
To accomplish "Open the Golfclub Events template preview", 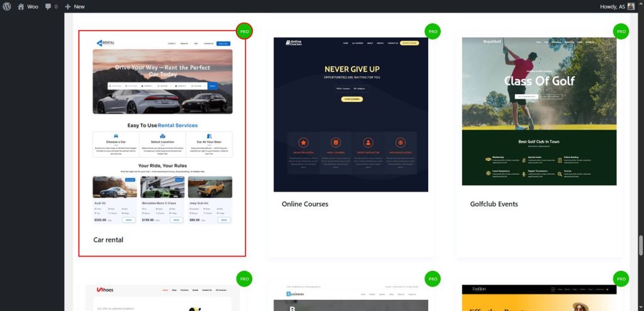I will pyautogui.click(x=539, y=111).
